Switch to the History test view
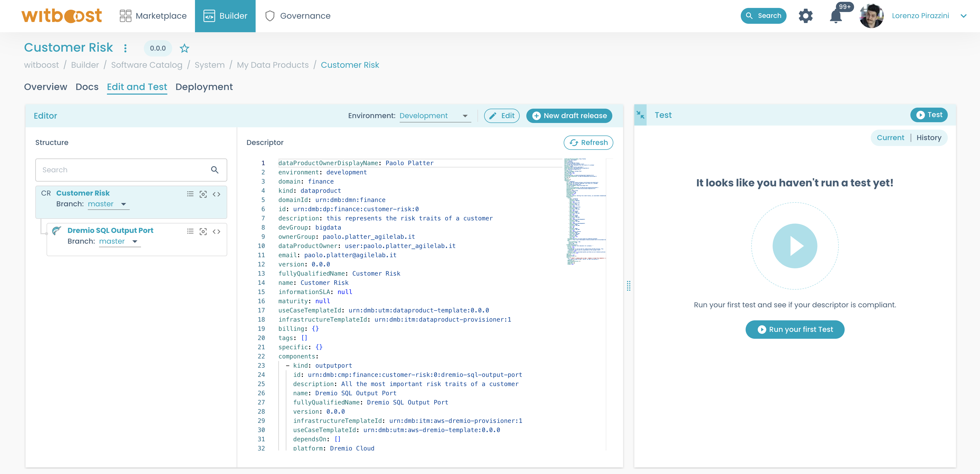Viewport: 980px width, 474px height. coord(929,138)
